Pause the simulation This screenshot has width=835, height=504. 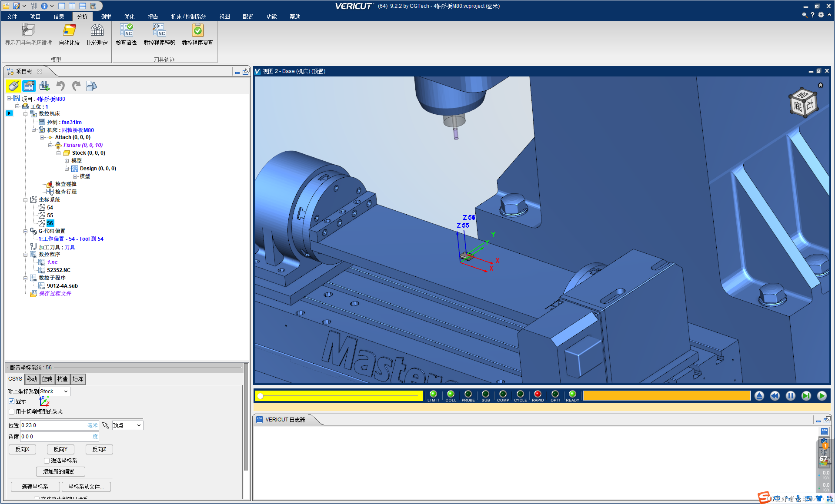tap(791, 396)
